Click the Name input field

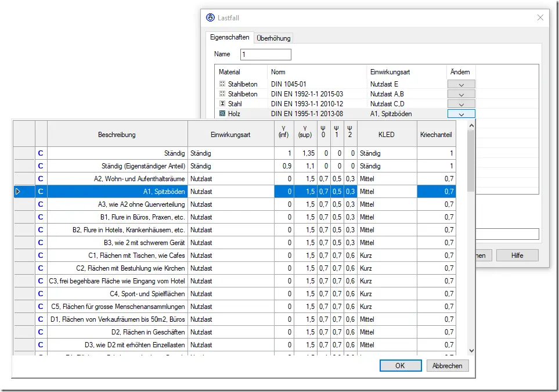[x=266, y=54]
